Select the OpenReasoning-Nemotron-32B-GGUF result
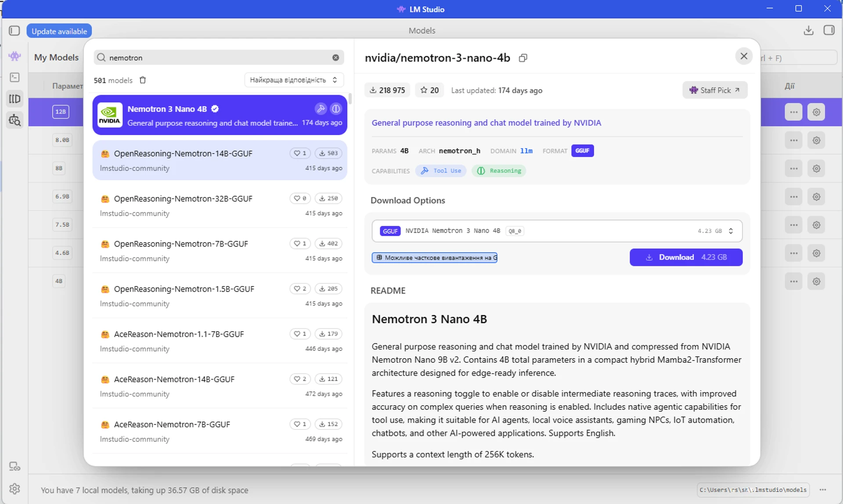843x504 pixels. pyautogui.click(x=220, y=205)
